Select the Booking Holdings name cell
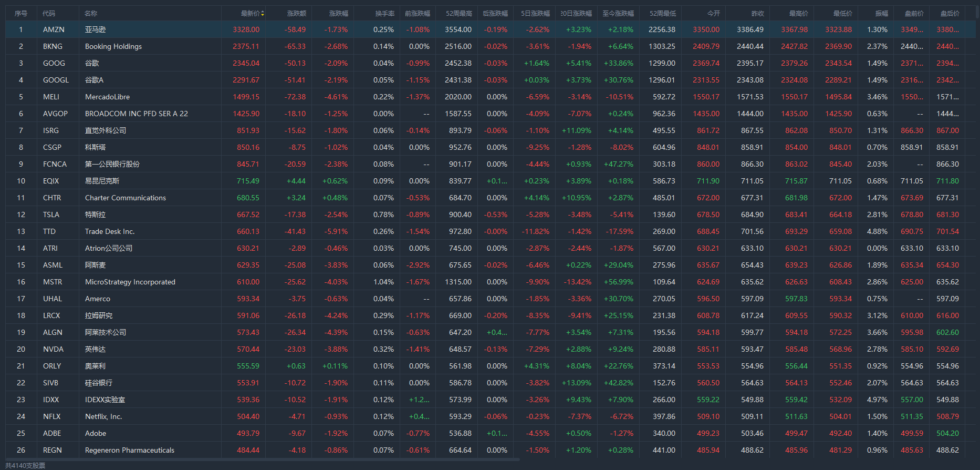The height and width of the screenshot is (470, 980). click(x=113, y=46)
